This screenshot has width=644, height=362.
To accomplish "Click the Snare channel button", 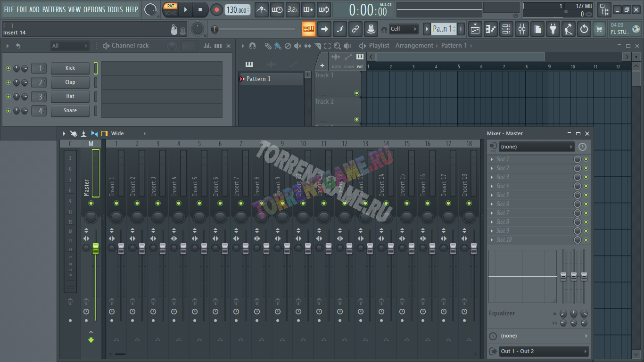I will [x=70, y=111].
